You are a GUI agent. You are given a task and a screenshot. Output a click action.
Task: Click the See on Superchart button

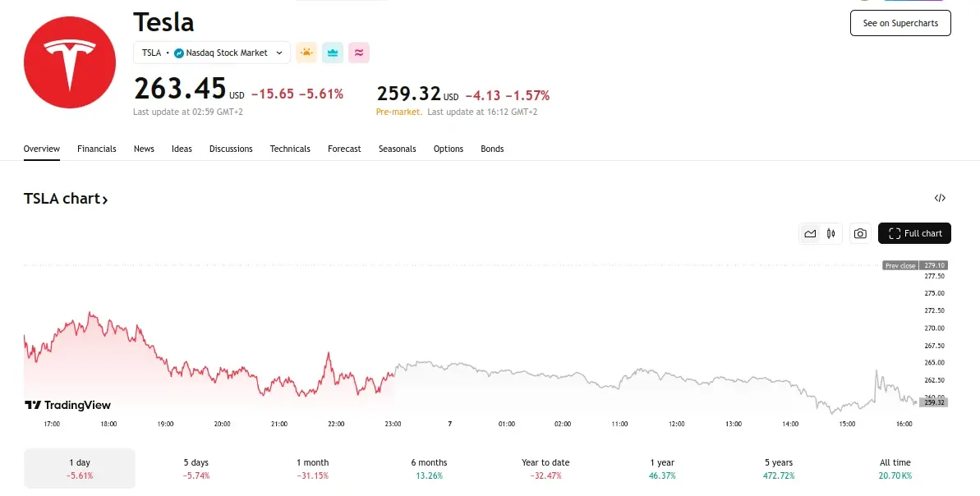[x=900, y=23]
